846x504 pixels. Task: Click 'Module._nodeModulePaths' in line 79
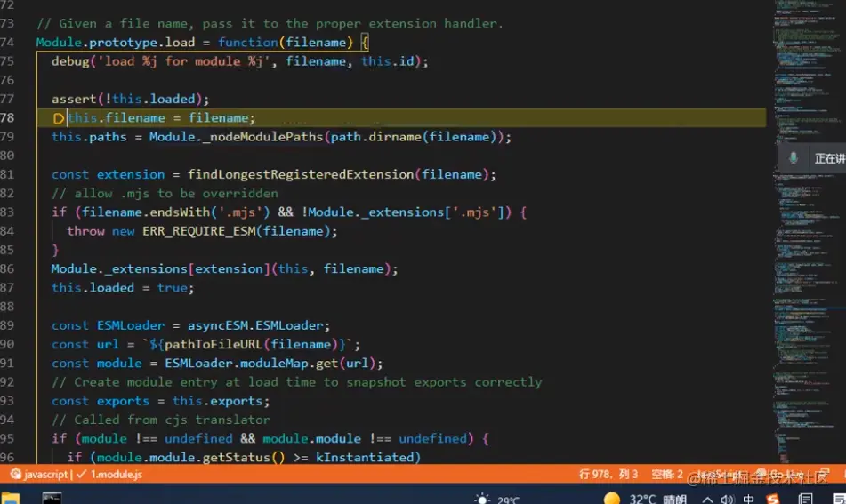click(x=236, y=136)
